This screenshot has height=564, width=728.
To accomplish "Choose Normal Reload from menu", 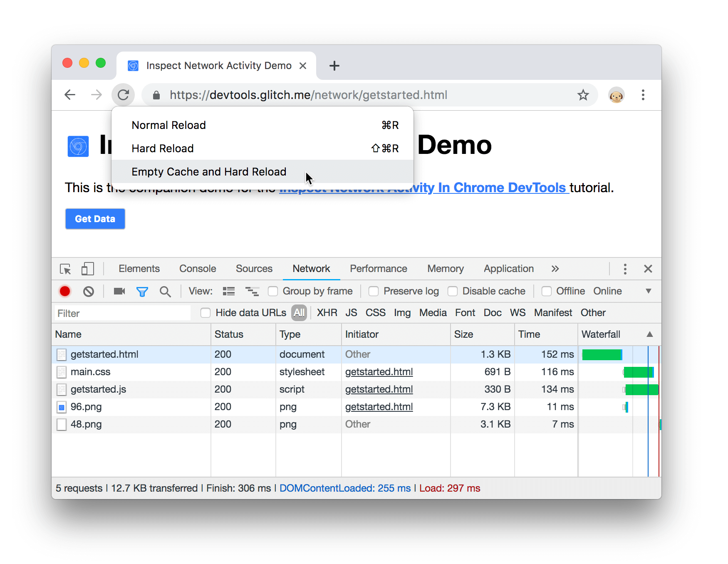I will (262, 125).
